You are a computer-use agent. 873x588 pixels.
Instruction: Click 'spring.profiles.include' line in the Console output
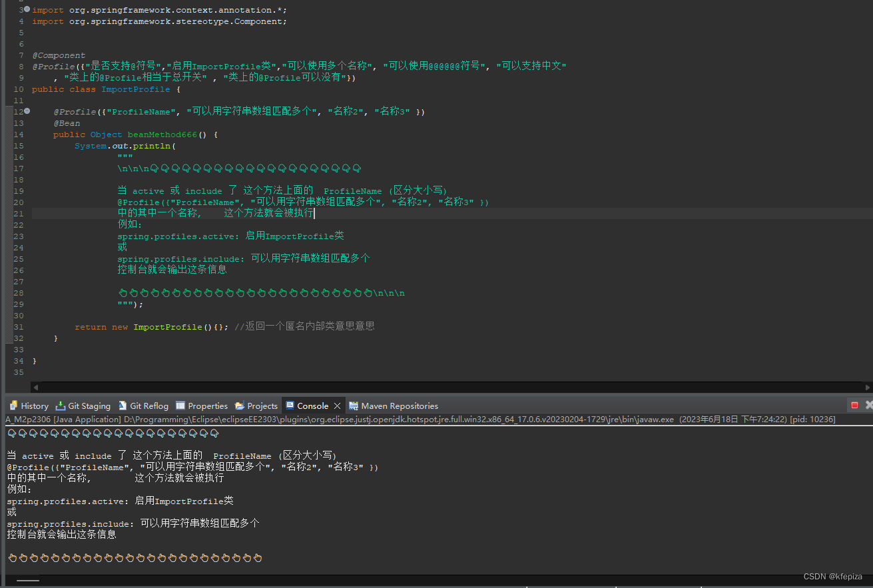click(133, 523)
